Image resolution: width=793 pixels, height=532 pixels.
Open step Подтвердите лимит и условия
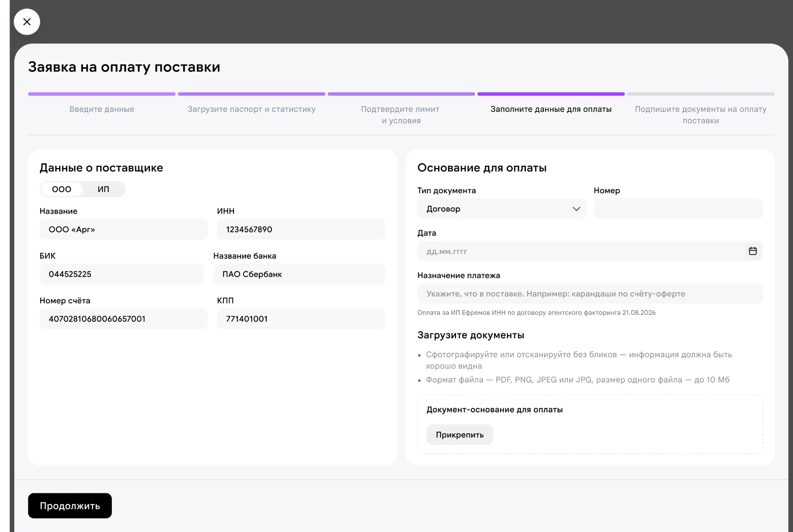tap(401, 115)
